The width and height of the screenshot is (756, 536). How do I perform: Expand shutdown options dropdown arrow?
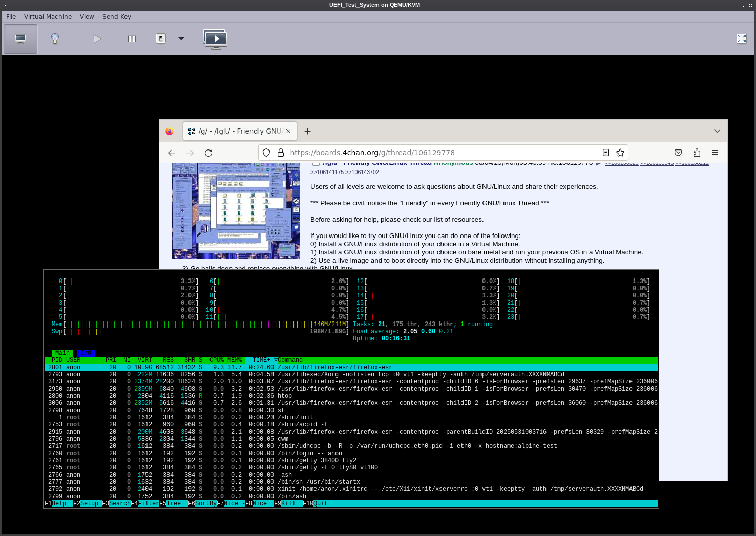coord(181,39)
